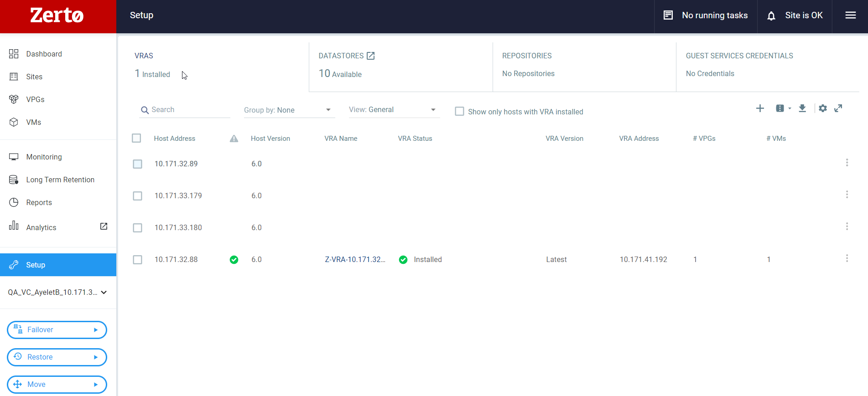Click the Sites building icon
The width and height of the screenshot is (868, 396).
pyautogui.click(x=14, y=77)
